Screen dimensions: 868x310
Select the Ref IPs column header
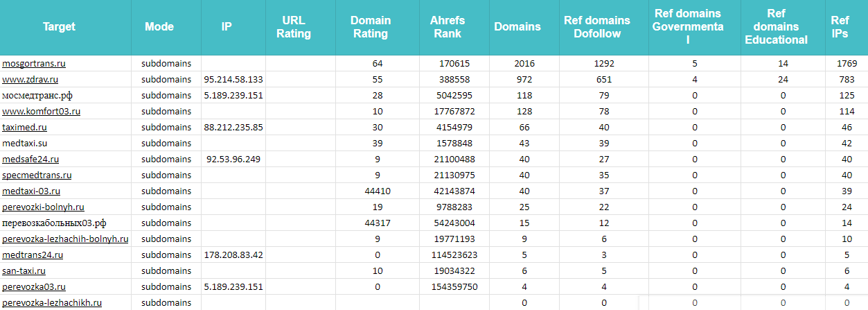click(x=840, y=27)
